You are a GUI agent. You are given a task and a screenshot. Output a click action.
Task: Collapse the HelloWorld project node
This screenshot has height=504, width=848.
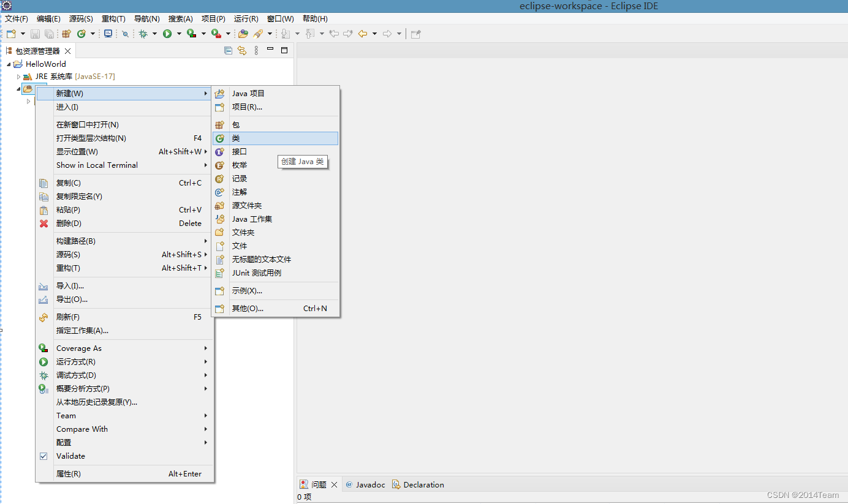[9, 64]
